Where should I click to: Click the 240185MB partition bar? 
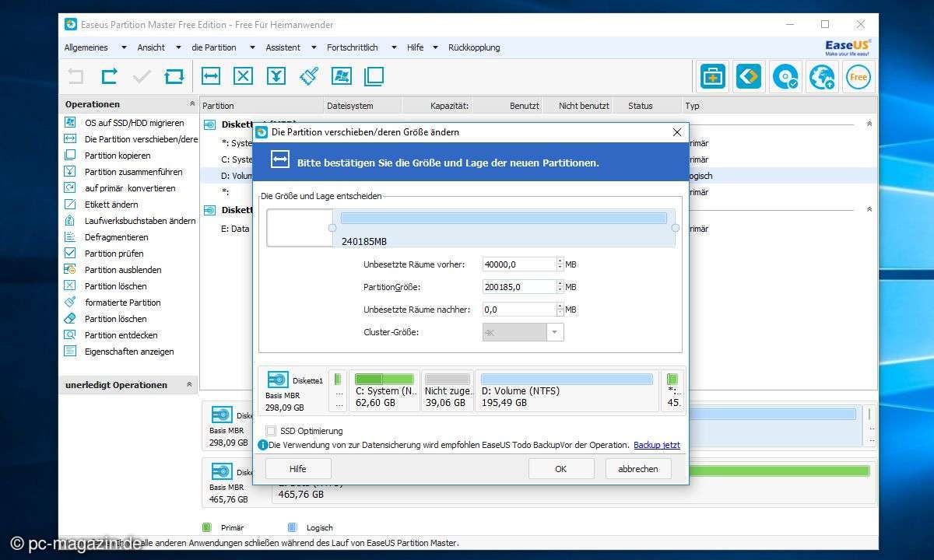(504, 228)
